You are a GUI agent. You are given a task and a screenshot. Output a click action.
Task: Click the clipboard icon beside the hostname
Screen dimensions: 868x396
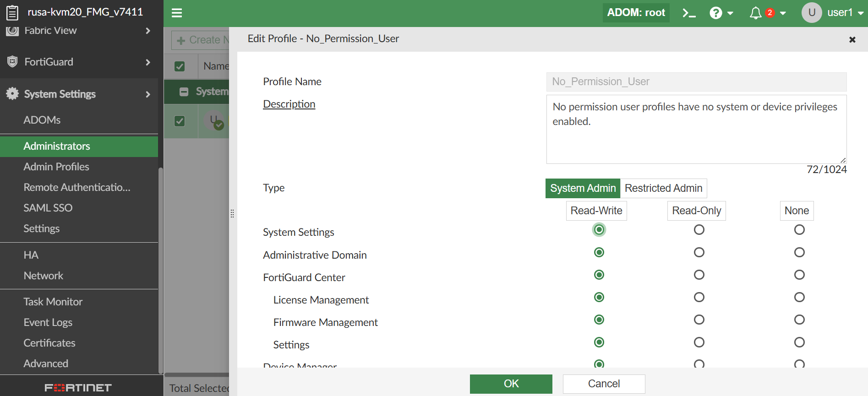click(12, 12)
